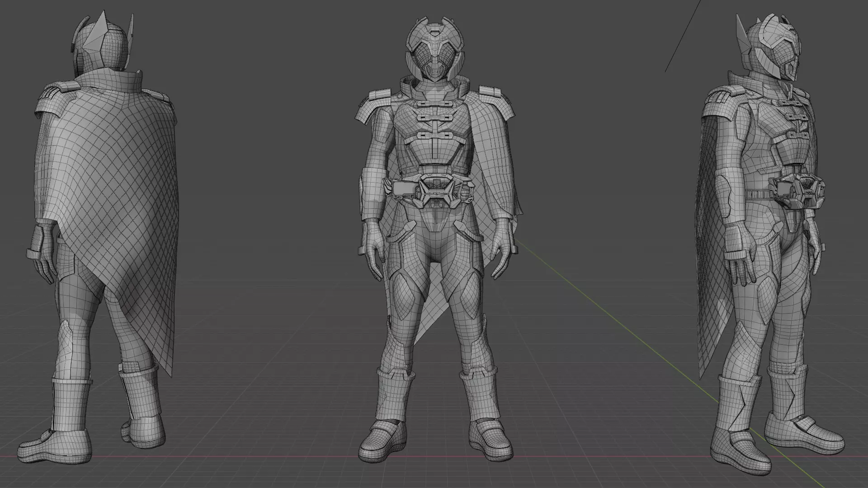Click the belt buckle on the front-facing figure
868x488 pixels.
(437, 190)
